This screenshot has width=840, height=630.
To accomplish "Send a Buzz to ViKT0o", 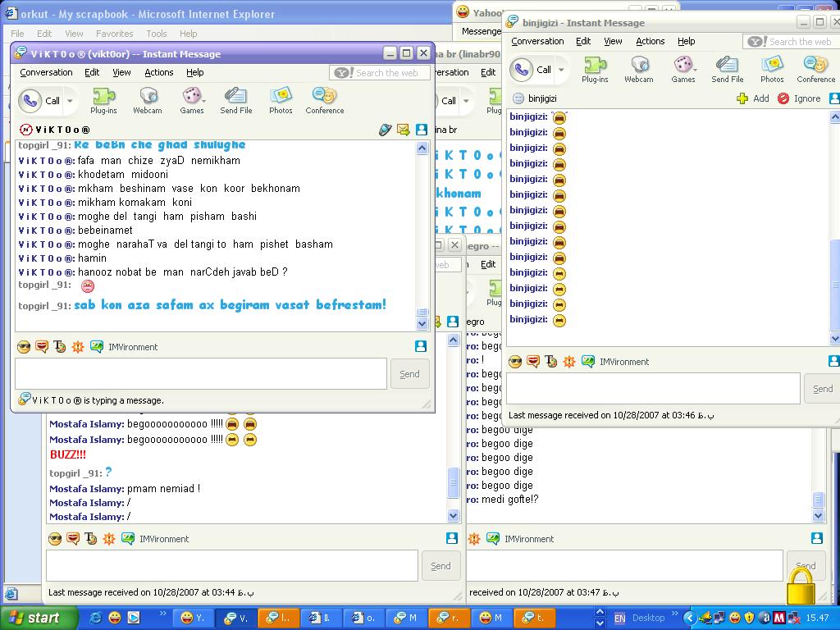I will tap(78, 347).
